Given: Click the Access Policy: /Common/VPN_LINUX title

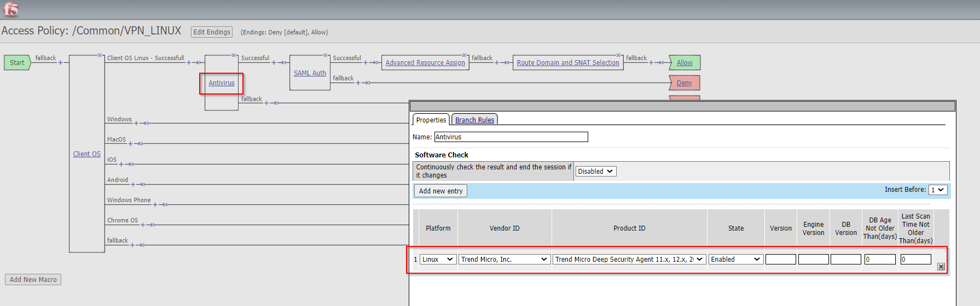Looking at the screenshot, I should 91,31.
